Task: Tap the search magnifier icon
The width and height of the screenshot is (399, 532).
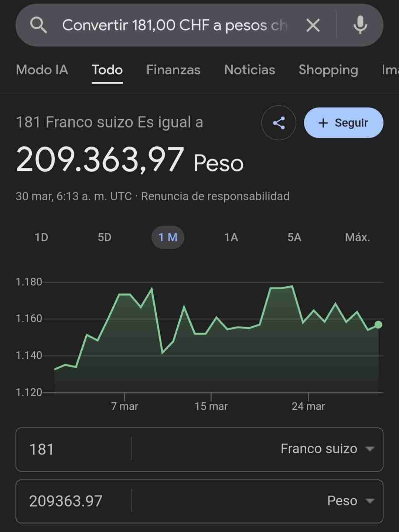Action: pyautogui.click(x=38, y=25)
